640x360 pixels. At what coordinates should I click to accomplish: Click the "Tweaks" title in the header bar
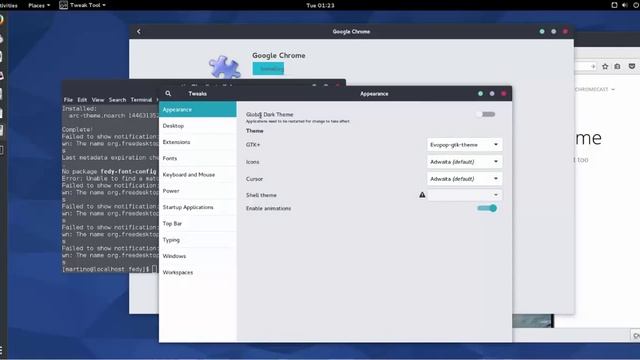click(x=198, y=93)
